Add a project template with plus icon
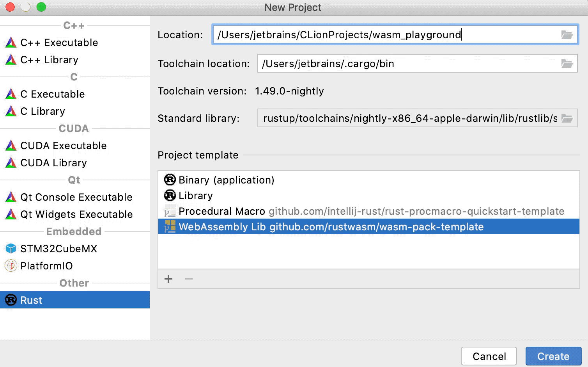Screen dimensions: 588x367 pyautogui.click(x=168, y=279)
